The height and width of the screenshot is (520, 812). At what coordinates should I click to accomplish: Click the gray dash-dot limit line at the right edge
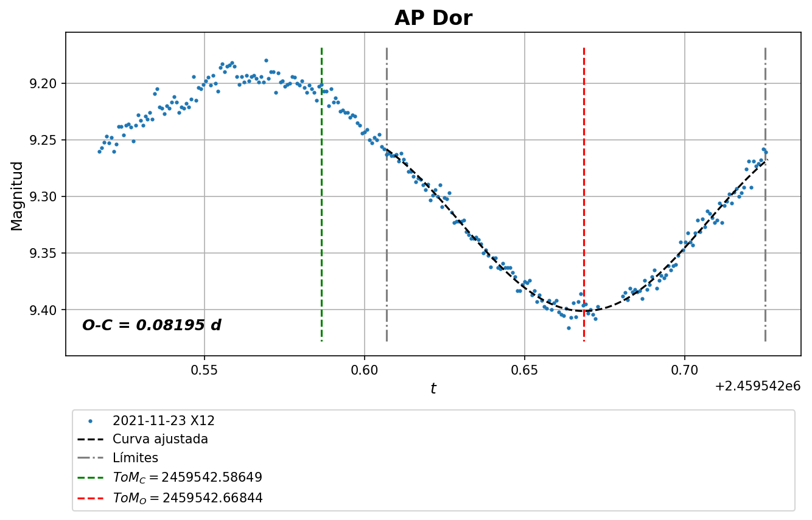tap(765, 195)
